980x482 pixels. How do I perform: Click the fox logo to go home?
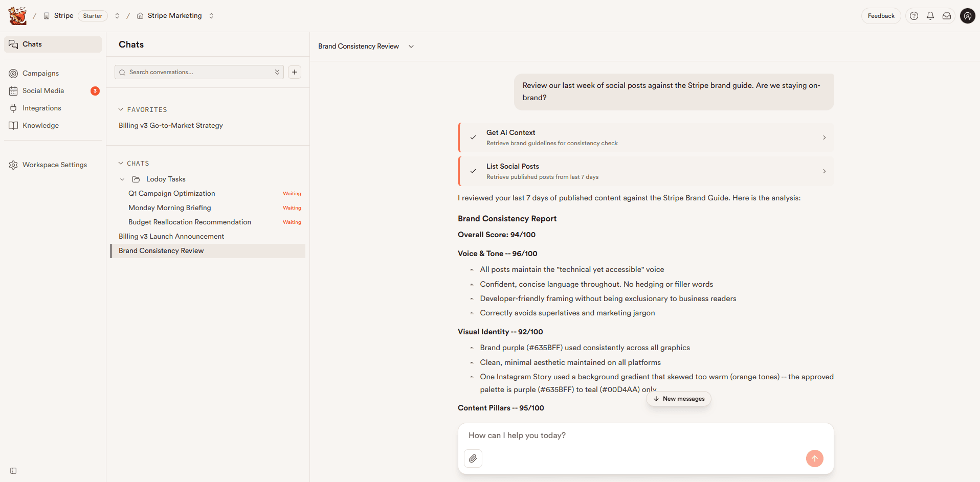pyautogui.click(x=17, y=15)
